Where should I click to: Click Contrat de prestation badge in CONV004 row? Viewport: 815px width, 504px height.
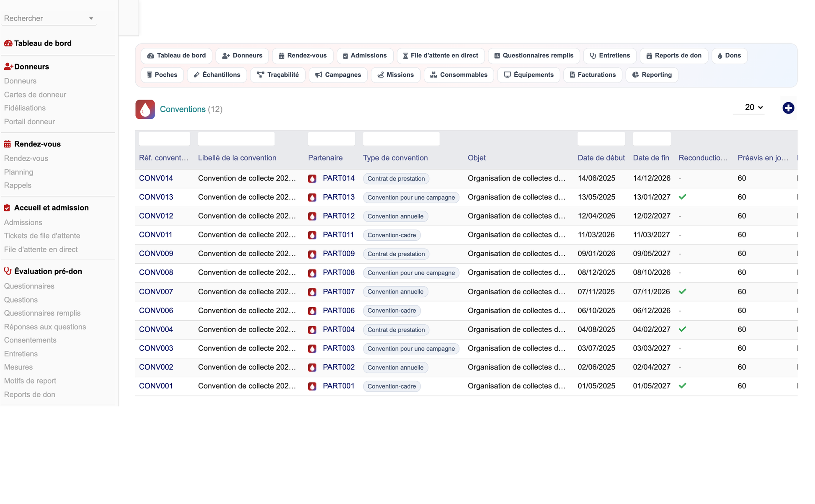click(x=396, y=330)
